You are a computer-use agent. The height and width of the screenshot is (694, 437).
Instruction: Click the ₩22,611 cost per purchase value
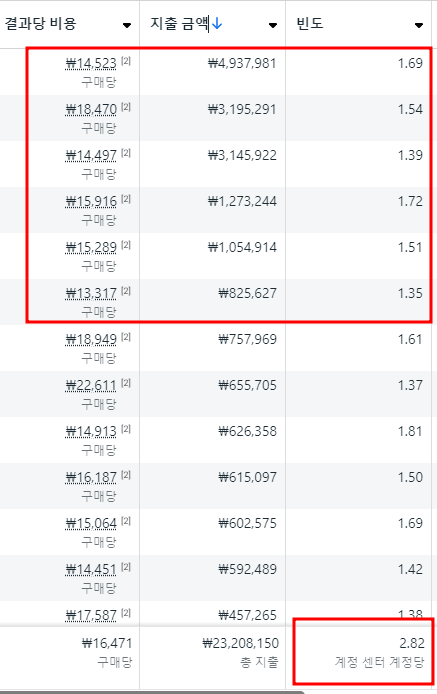tap(91, 386)
